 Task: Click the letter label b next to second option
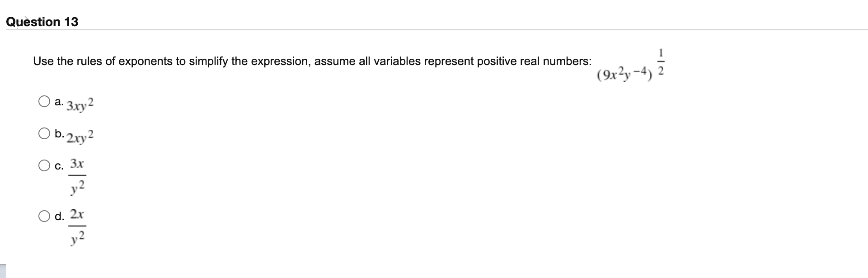pos(58,134)
